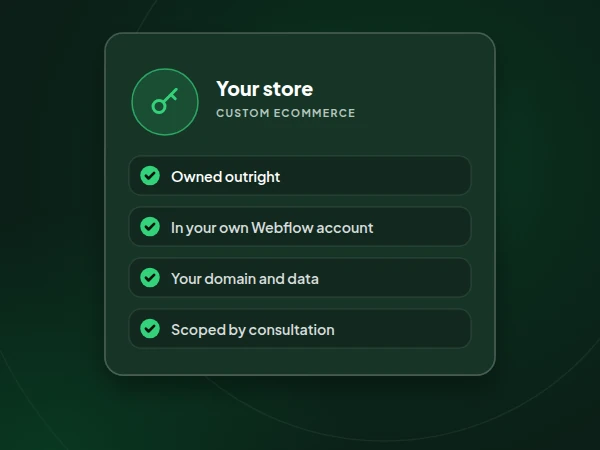Select the 'CUSTOM ECOMMERCE' subtitle
The height and width of the screenshot is (450, 600).
point(285,113)
